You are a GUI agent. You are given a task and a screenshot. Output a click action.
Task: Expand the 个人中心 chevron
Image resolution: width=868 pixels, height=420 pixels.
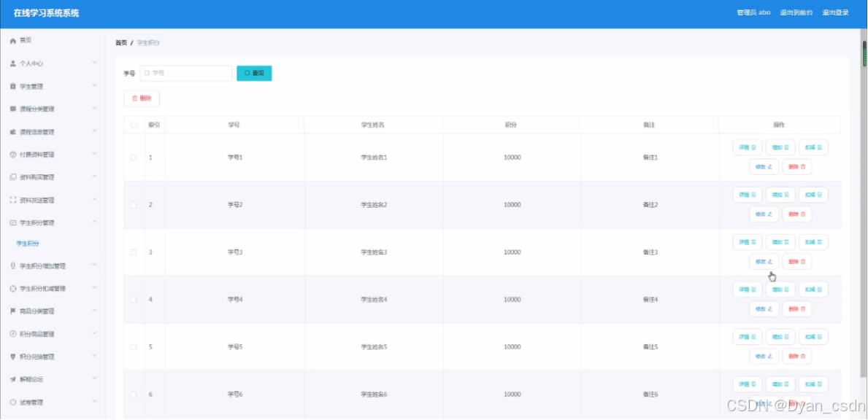coord(94,63)
